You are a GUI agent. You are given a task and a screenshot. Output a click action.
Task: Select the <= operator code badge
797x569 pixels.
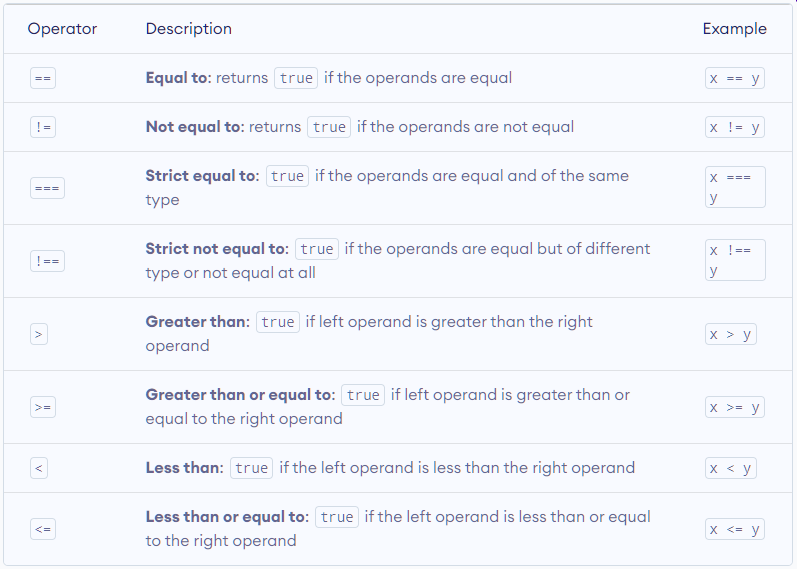43,529
